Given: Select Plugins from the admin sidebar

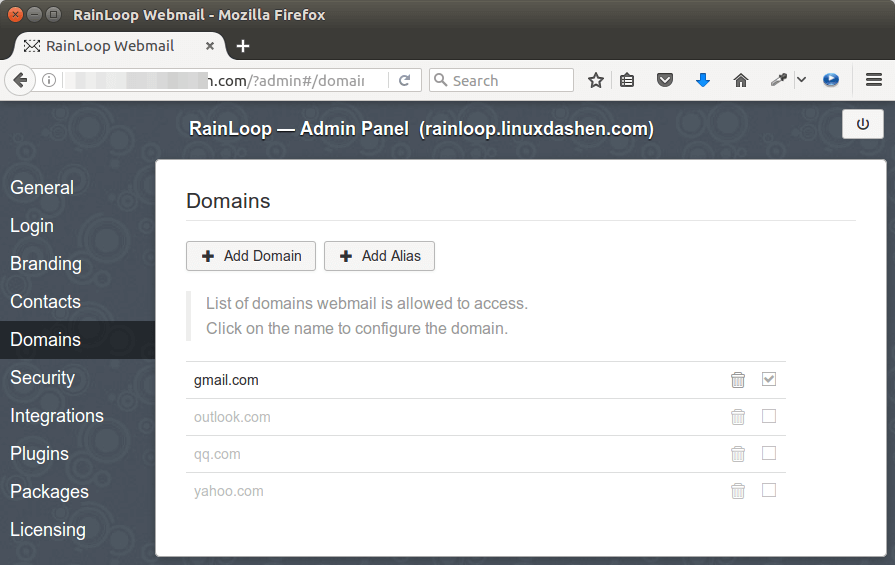Looking at the screenshot, I should (40, 454).
